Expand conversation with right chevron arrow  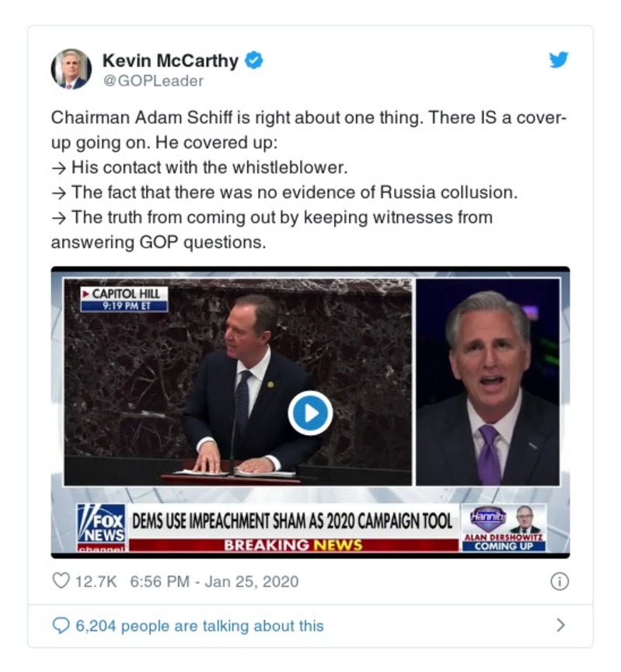coord(560,625)
